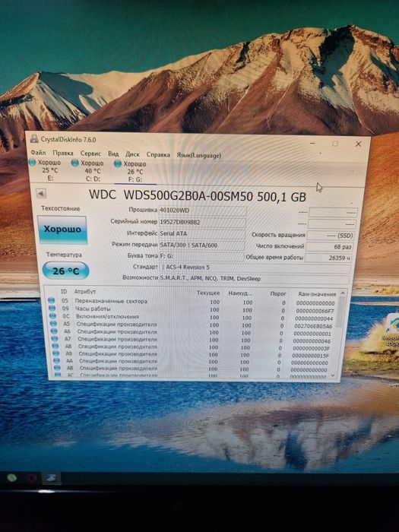399x532 pixels.
Task: Click the 26 °C temperature button
Action: click(66, 271)
